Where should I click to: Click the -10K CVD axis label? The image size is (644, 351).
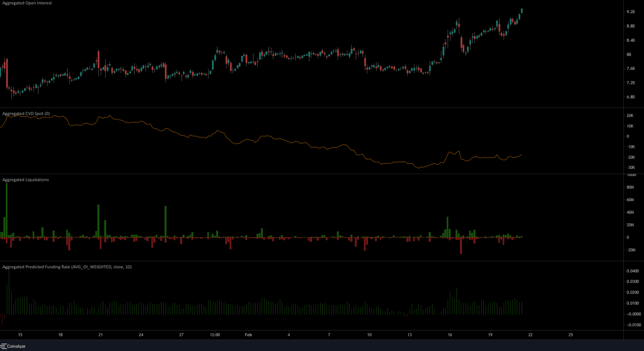point(631,147)
